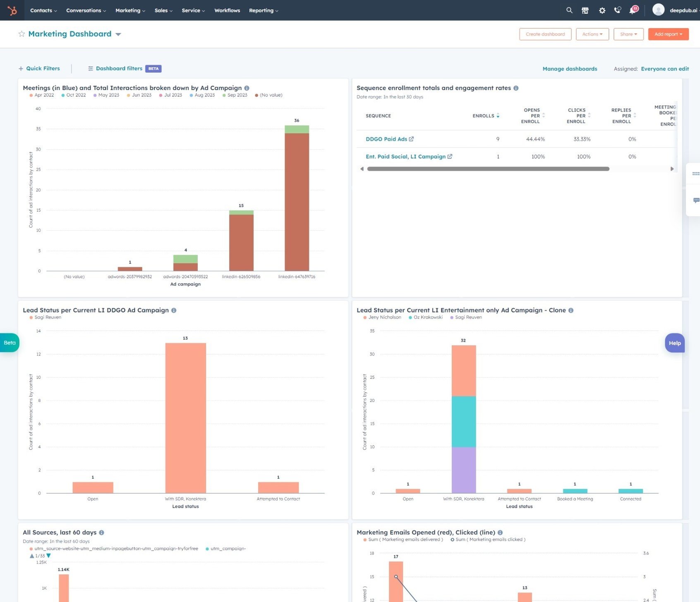This screenshot has width=700, height=602.
Task: Click info icon beside Meetings report title
Action: [x=247, y=88]
